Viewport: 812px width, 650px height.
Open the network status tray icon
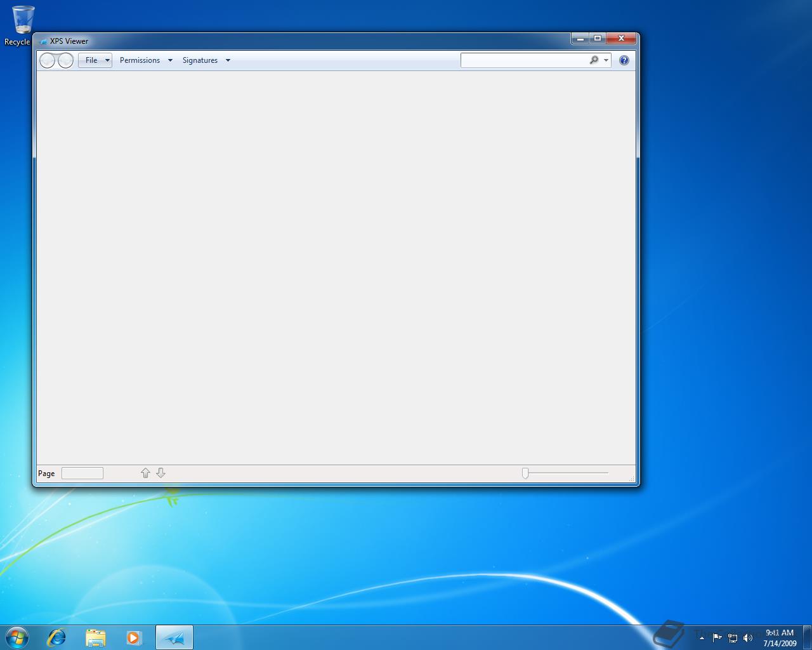pos(733,638)
